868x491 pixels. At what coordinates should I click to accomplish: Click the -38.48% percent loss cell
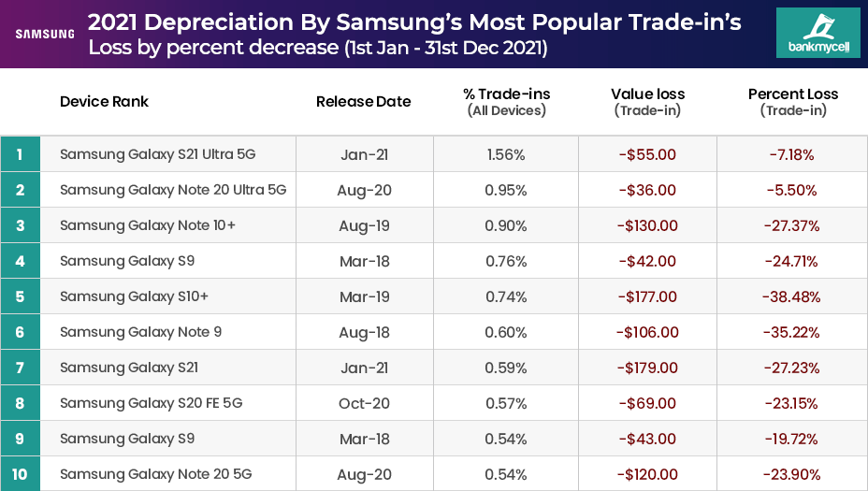(x=792, y=296)
